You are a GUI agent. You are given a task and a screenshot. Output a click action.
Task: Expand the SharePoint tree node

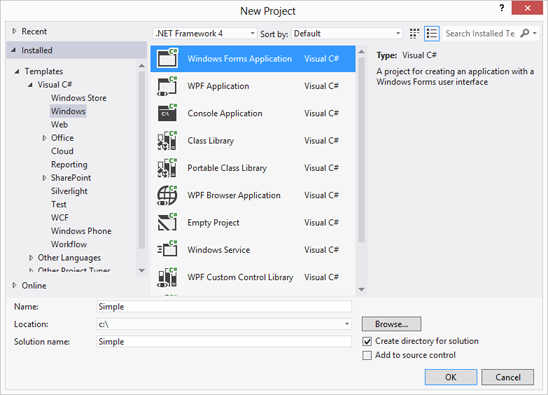[44, 178]
